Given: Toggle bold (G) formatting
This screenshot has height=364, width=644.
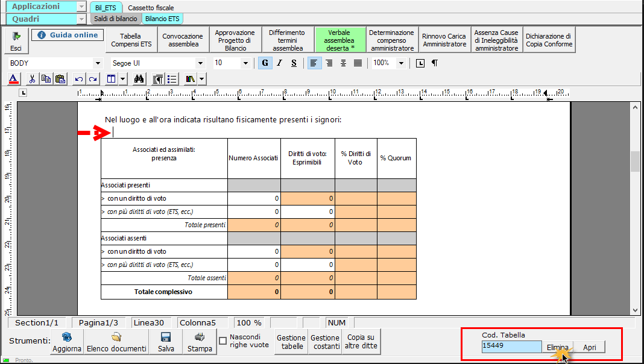Looking at the screenshot, I should [x=265, y=63].
